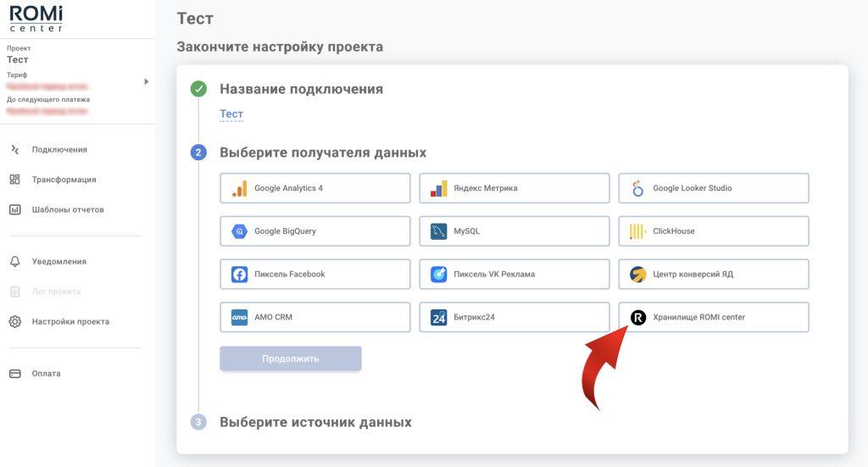Click the Продолжить button

click(291, 359)
